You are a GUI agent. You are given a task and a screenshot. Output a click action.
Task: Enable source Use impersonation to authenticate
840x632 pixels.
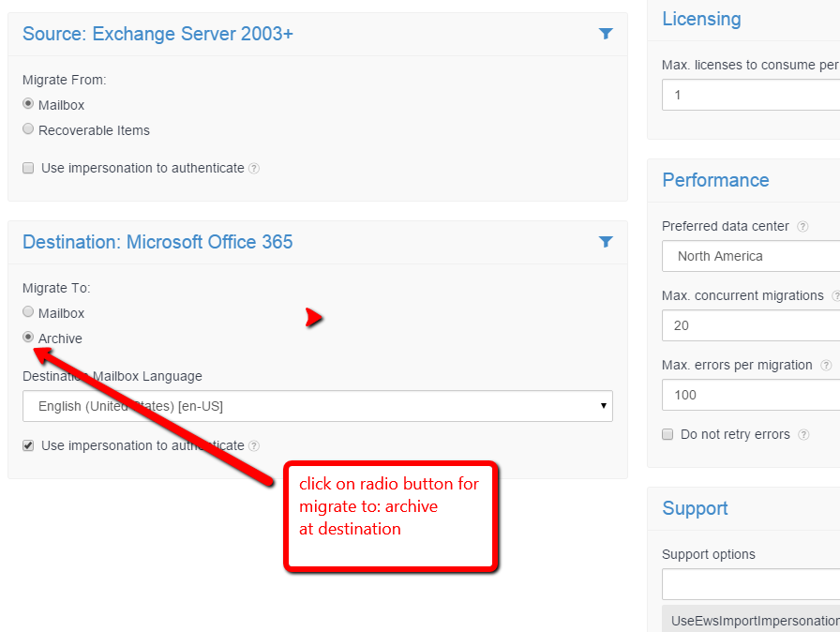click(28, 168)
